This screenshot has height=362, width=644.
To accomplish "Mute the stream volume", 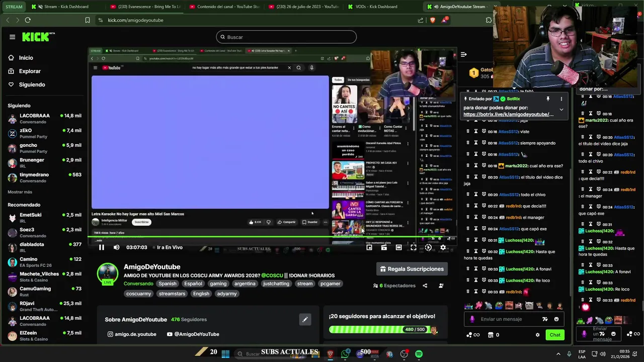I will [117, 247].
